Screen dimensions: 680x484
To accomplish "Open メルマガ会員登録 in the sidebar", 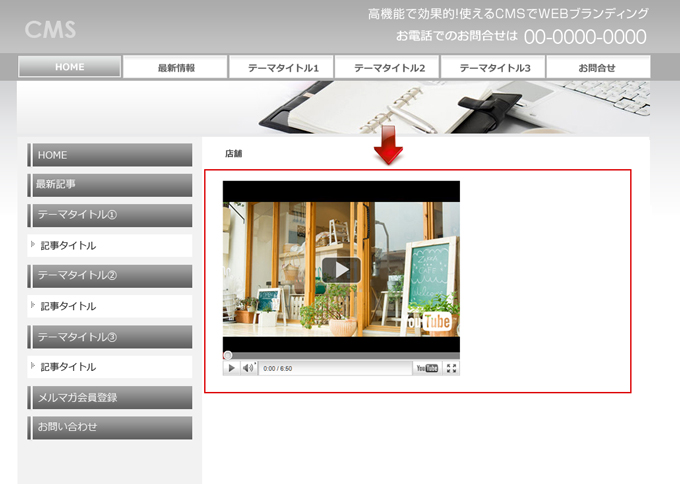I will [x=110, y=397].
